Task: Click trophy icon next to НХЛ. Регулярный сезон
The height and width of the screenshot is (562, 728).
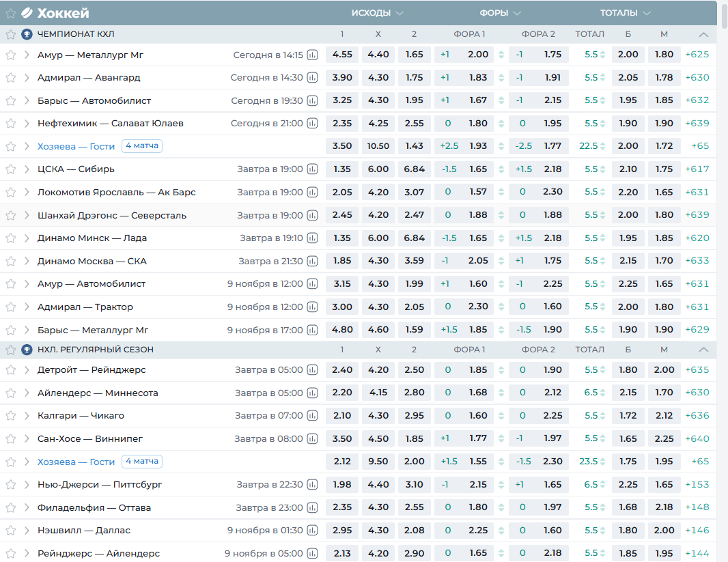Action: pyautogui.click(x=27, y=350)
